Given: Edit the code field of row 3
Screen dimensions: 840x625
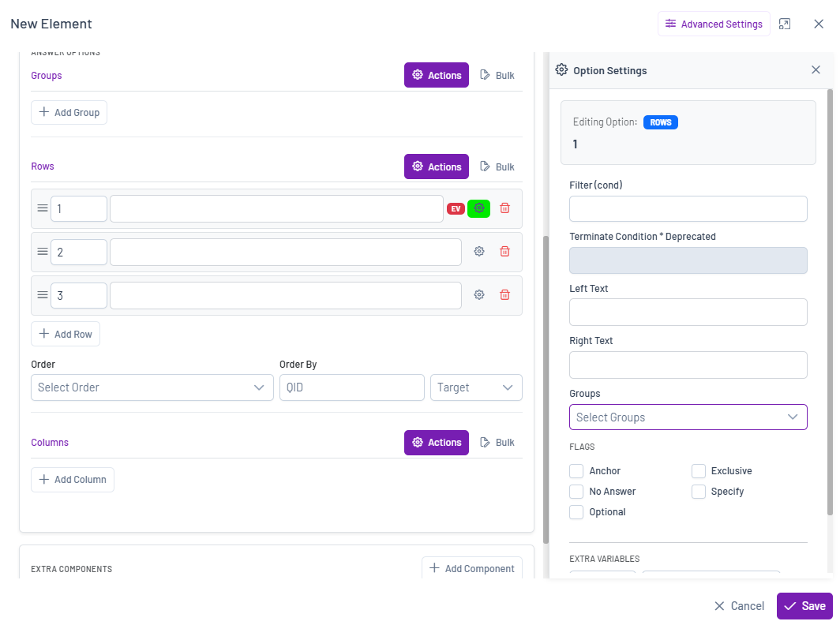Looking at the screenshot, I should 79,295.
